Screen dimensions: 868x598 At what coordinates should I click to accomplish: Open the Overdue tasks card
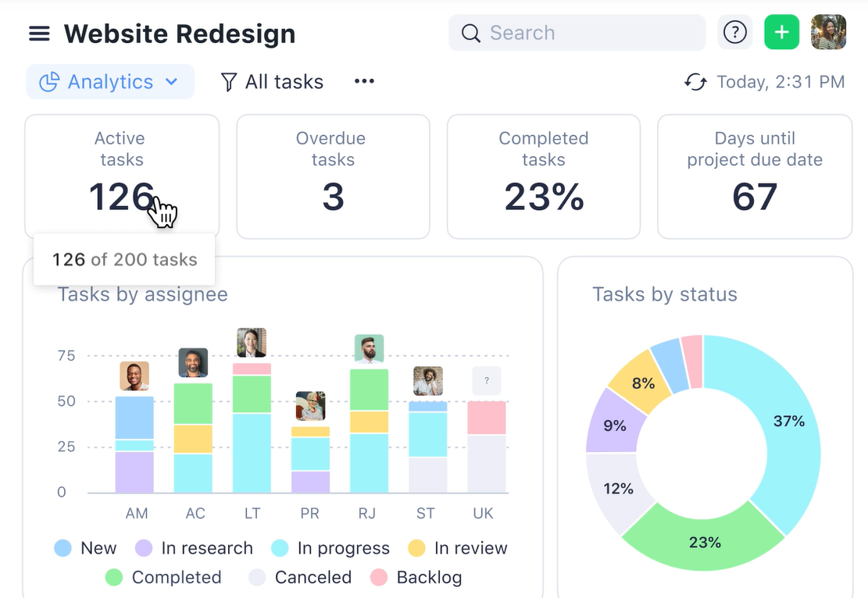[333, 176]
